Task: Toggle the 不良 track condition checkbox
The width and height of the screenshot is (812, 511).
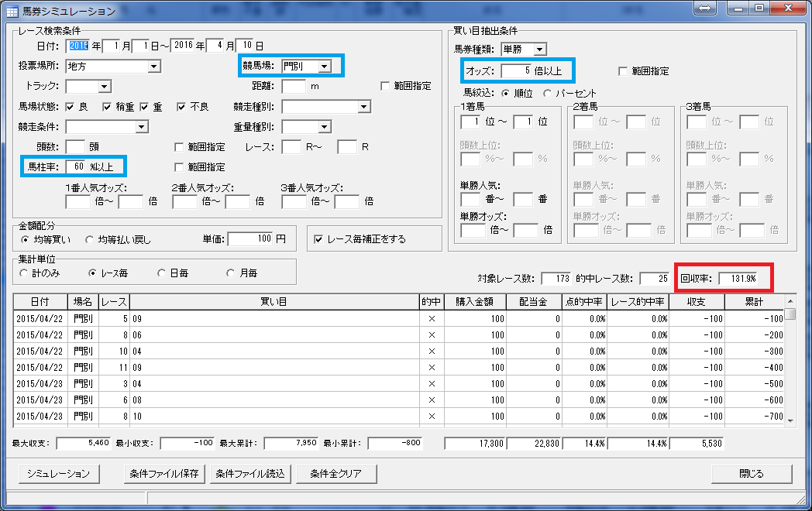Action: (x=181, y=107)
